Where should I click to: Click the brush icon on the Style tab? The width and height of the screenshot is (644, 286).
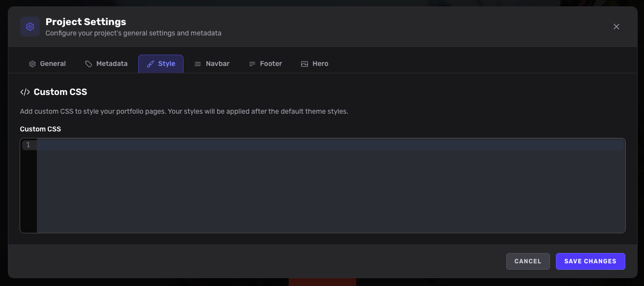point(152,64)
